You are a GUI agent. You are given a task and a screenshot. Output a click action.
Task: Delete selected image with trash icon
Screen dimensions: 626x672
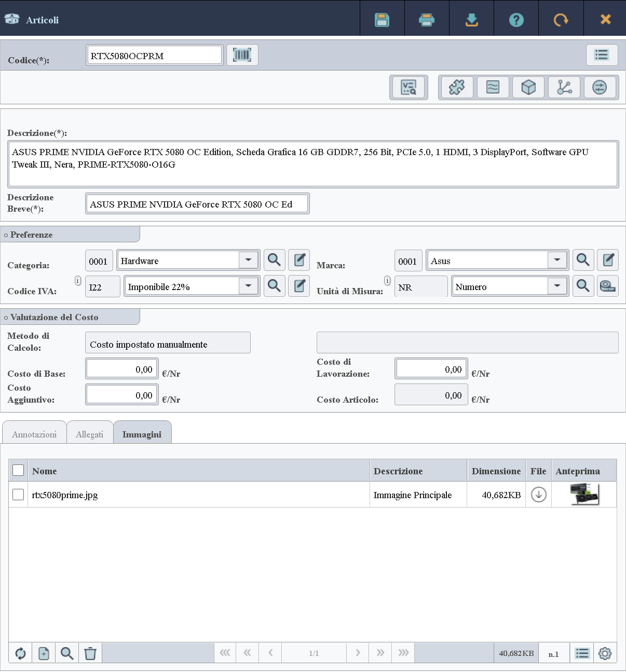[x=90, y=653]
